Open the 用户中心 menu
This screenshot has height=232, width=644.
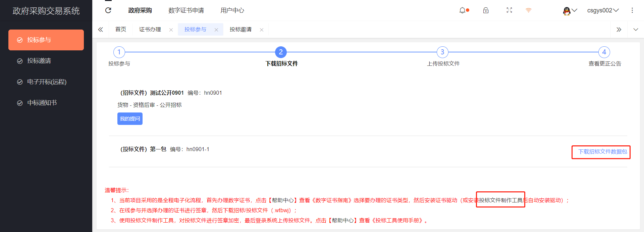232,10
